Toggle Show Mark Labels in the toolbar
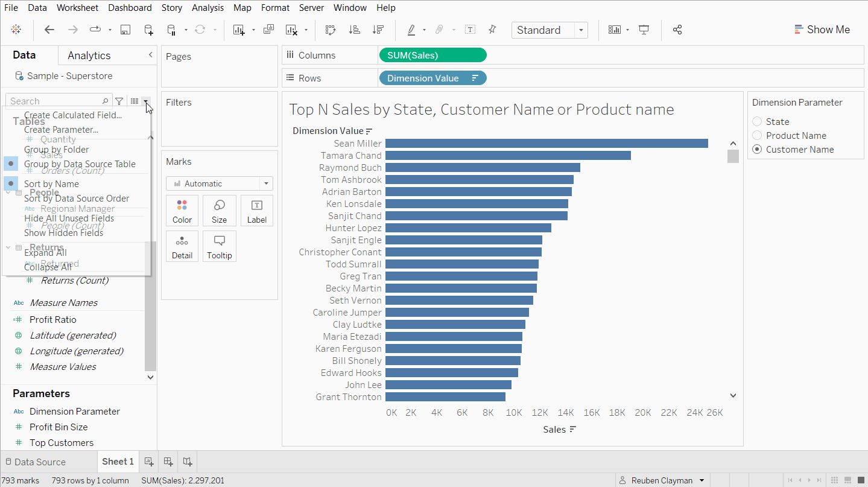Viewport: 868px width, 487px height. point(470,29)
